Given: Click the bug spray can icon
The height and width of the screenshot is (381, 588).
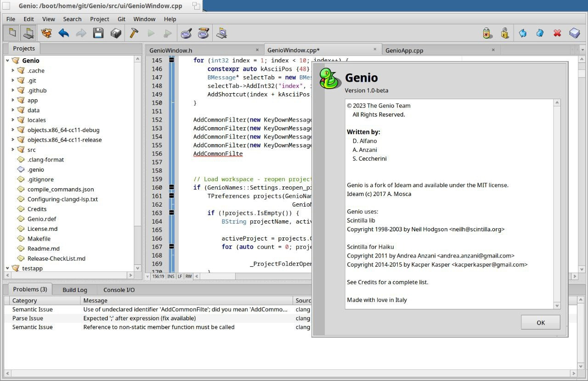Looking at the screenshot, I should [487, 33].
